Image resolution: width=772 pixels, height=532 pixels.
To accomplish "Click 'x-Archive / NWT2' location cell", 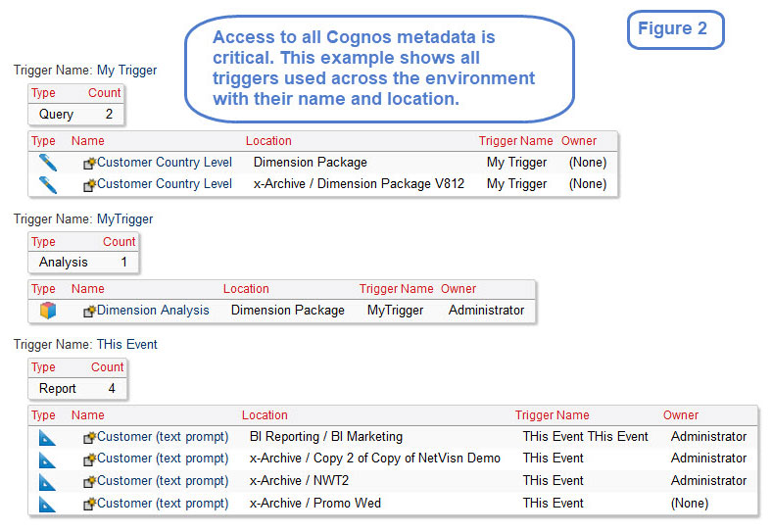I will point(300,480).
